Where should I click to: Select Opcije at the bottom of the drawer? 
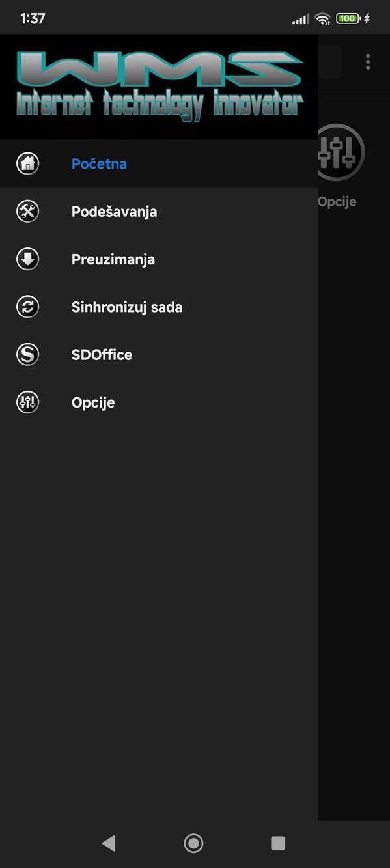click(93, 402)
